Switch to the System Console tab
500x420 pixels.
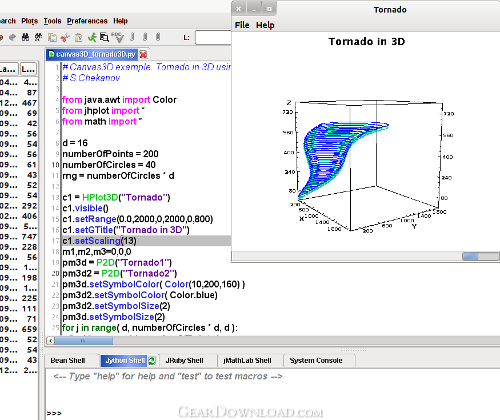[316, 360]
